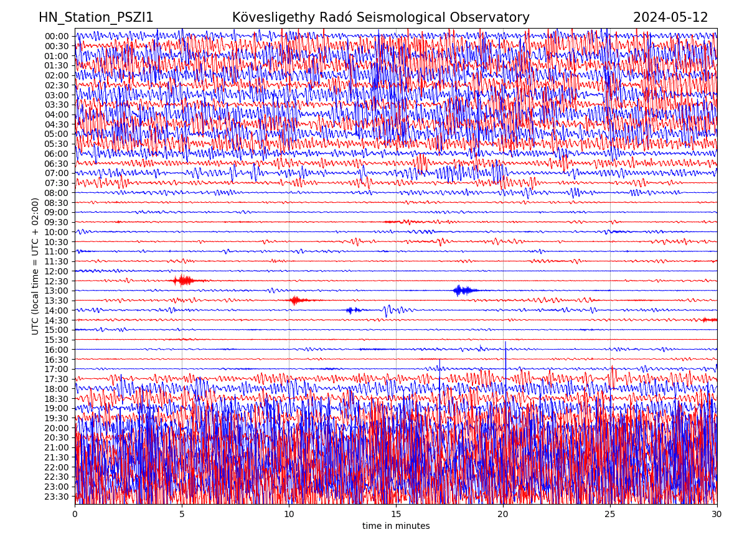Screen dimensions: 747x560
Task: Select the 06:30 row label
Action: 57,164
